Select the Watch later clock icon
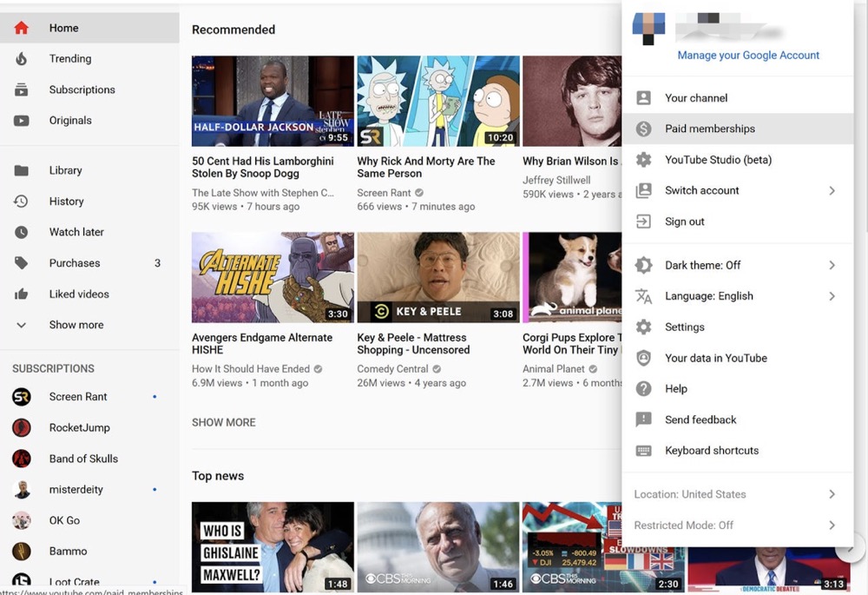868x595 pixels. tap(22, 232)
